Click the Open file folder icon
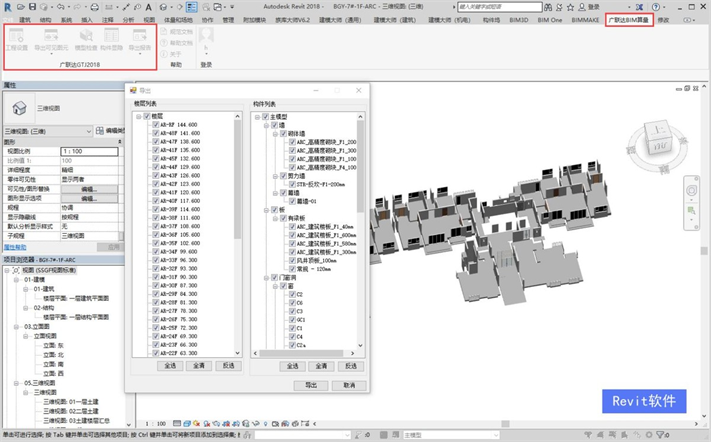This screenshot has width=711, height=442. coord(20,7)
